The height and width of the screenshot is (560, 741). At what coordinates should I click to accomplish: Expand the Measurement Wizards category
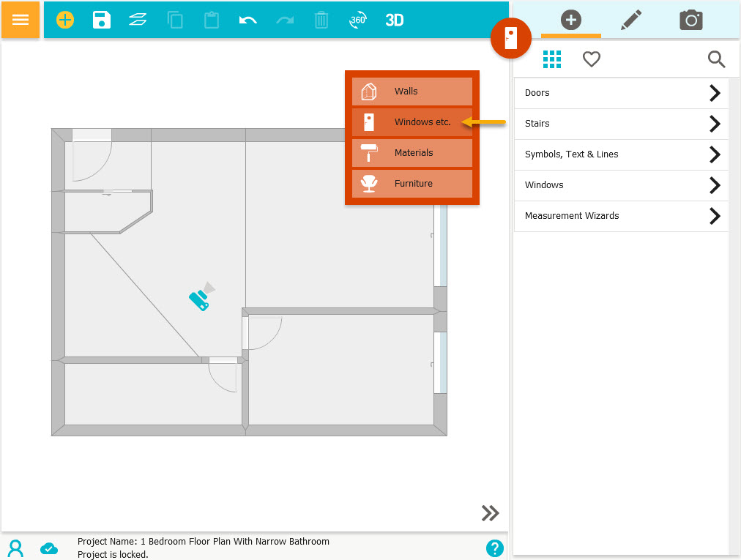point(621,216)
